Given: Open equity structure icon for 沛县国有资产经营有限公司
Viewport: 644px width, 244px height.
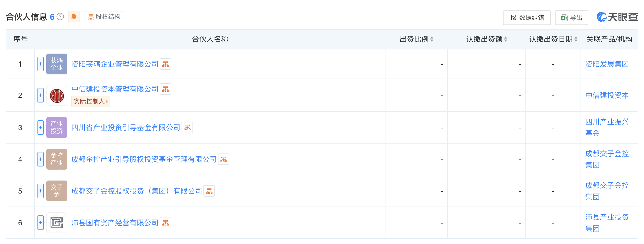Looking at the screenshot, I should [165, 223].
